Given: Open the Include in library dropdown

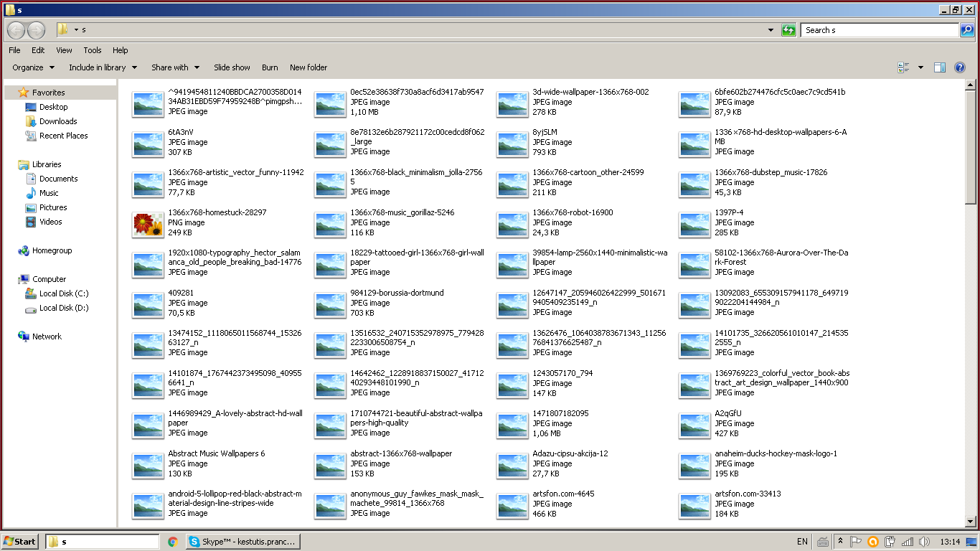Looking at the screenshot, I should tap(103, 67).
